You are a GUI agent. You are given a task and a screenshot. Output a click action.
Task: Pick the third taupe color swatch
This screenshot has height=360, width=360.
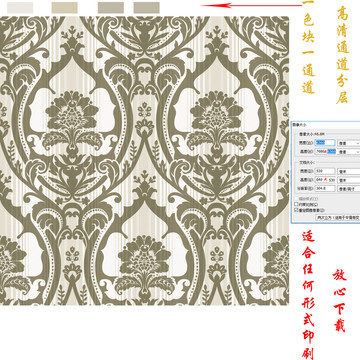click(x=111, y=7)
